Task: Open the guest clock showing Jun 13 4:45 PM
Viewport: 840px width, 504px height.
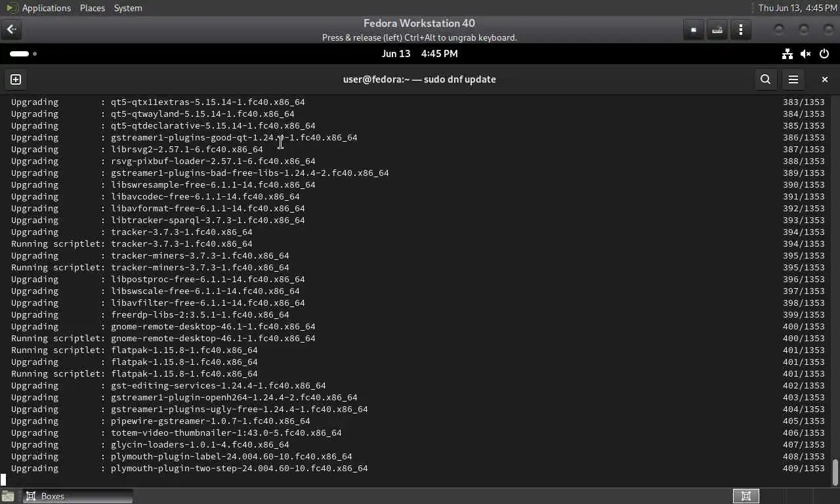Action: click(x=420, y=54)
